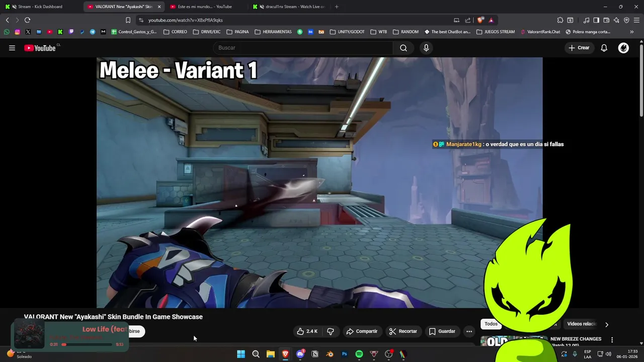The width and height of the screenshot is (644, 362).
Task: Open Telegram bookmark icon
Action: coord(93,32)
